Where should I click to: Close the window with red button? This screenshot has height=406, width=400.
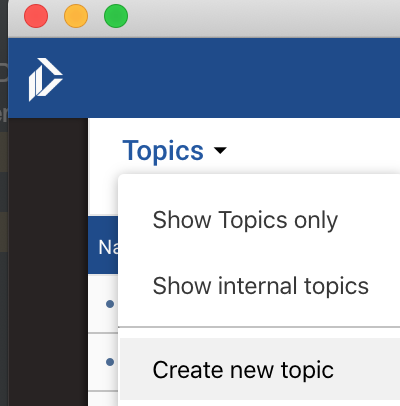pos(36,16)
